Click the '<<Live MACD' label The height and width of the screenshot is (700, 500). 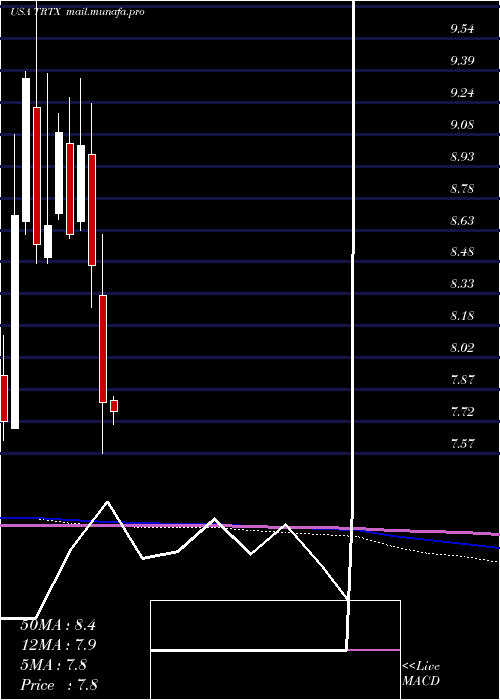(421, 674)
